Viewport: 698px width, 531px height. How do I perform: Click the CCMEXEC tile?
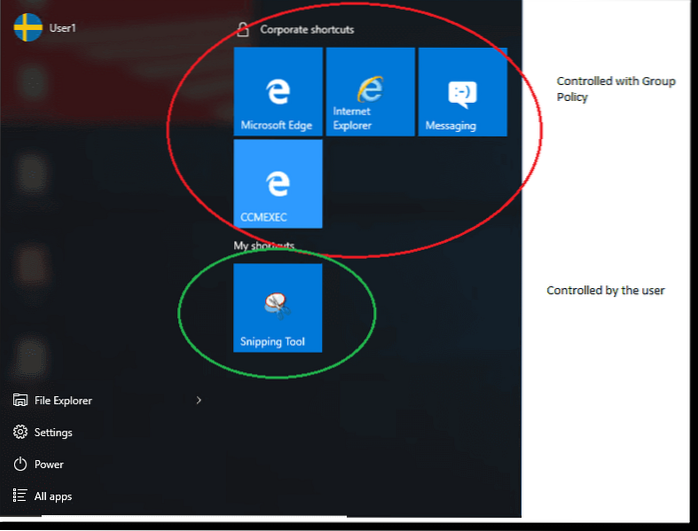pos(278,184)
